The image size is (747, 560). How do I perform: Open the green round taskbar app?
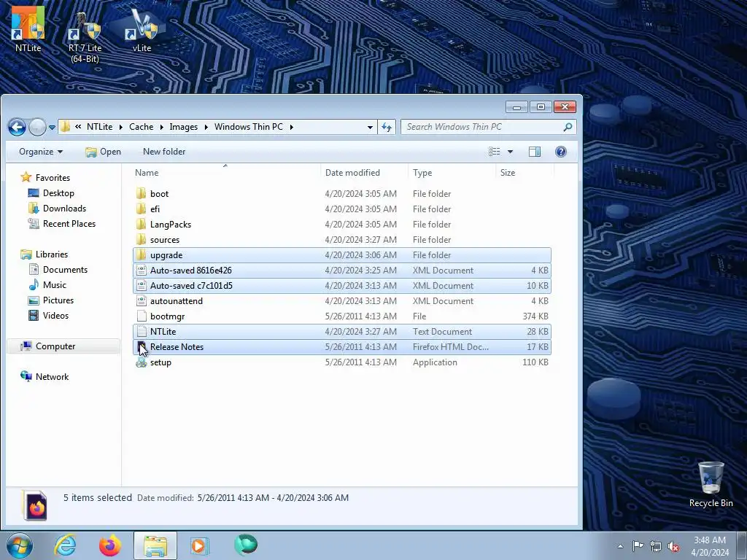click(246, 545)
